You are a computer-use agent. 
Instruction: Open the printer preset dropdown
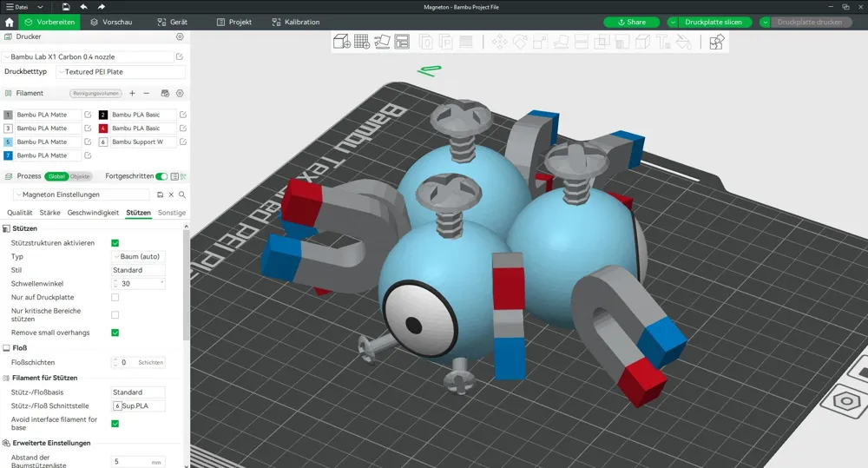point(89,56)
